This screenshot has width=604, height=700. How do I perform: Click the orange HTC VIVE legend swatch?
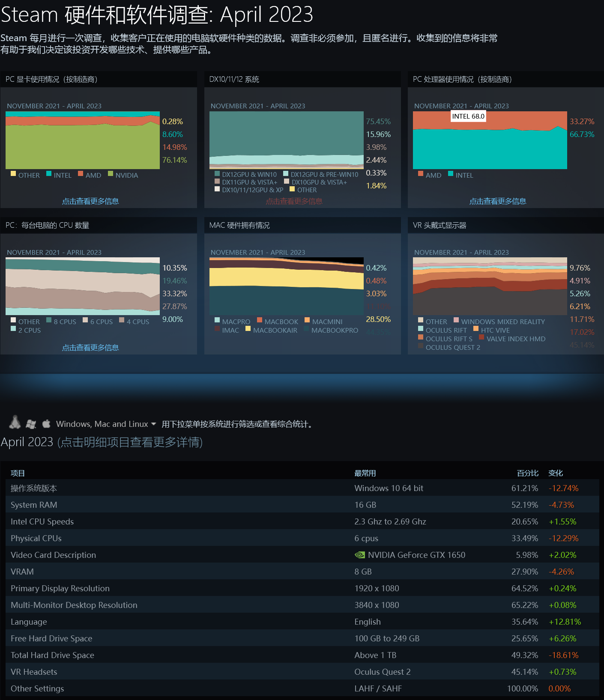[476, 329]
